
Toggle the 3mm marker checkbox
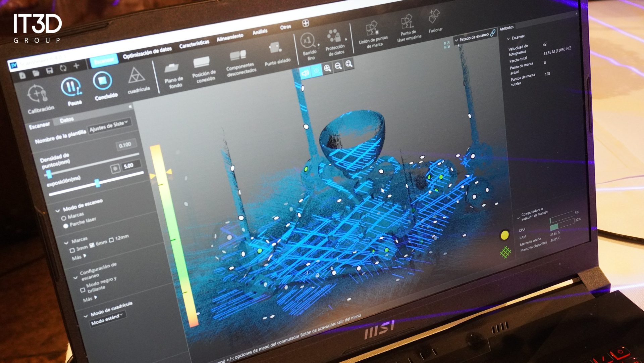point(72,250)
